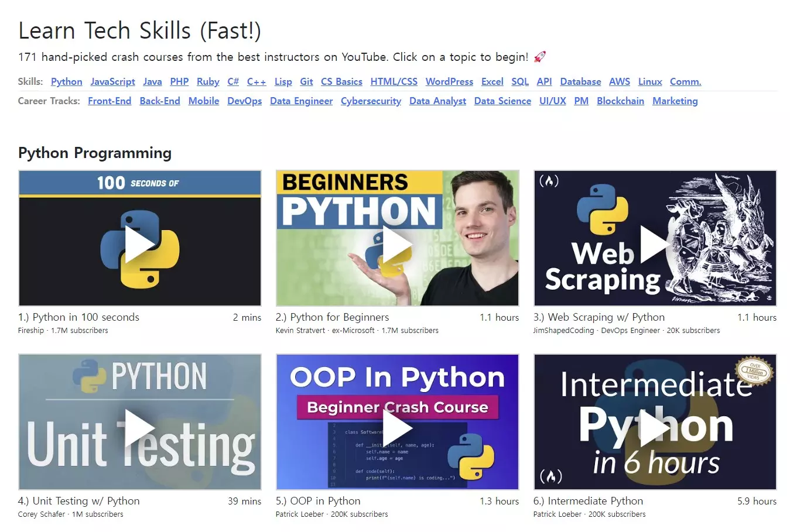The width and height of the screenshot is (790, 532).
Task: Open the Front-End career track
Action: click(x=110, y=101)
